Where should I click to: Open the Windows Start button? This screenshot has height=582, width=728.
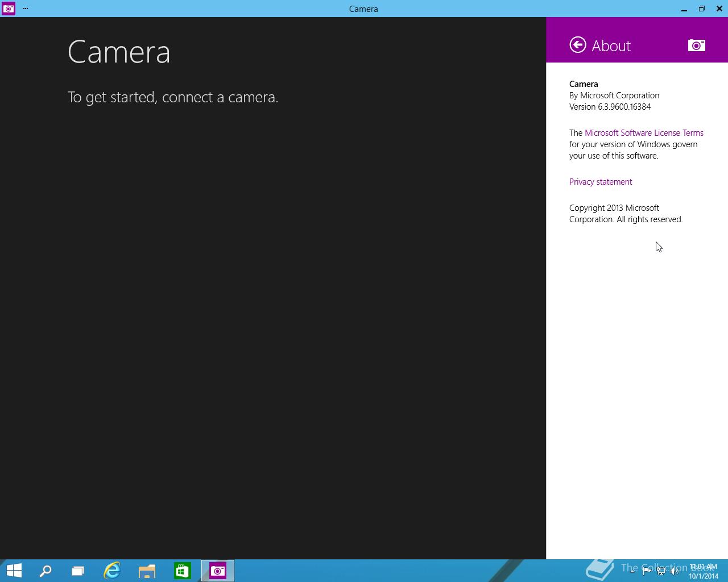[x=14, y=571]
